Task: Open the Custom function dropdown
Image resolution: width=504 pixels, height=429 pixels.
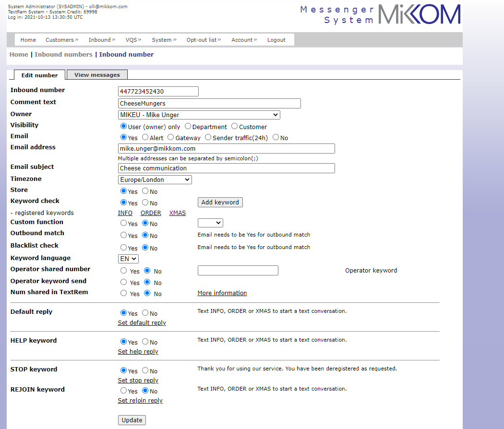Action: (210, 223)
